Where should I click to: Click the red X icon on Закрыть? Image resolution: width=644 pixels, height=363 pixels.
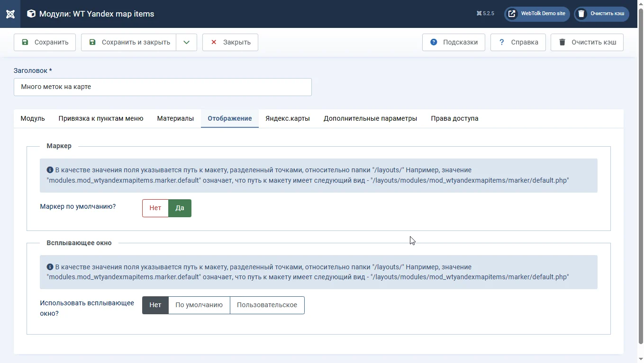[214, 42]
